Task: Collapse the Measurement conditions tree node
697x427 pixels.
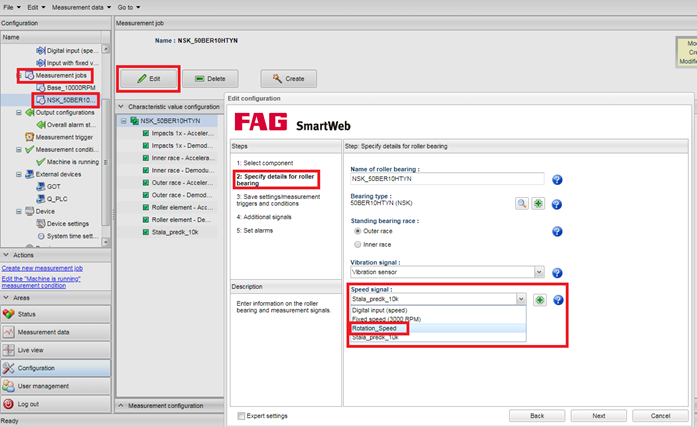Action: [x=19, y=150]
